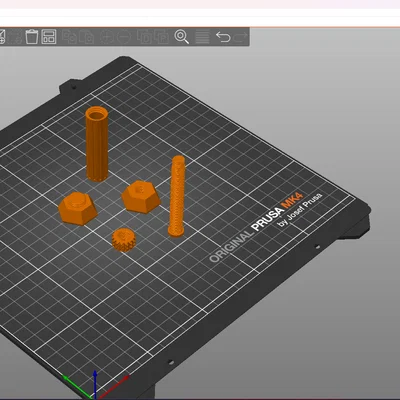
Task: Select the small gear model
Action: click(x=123, y=240)
